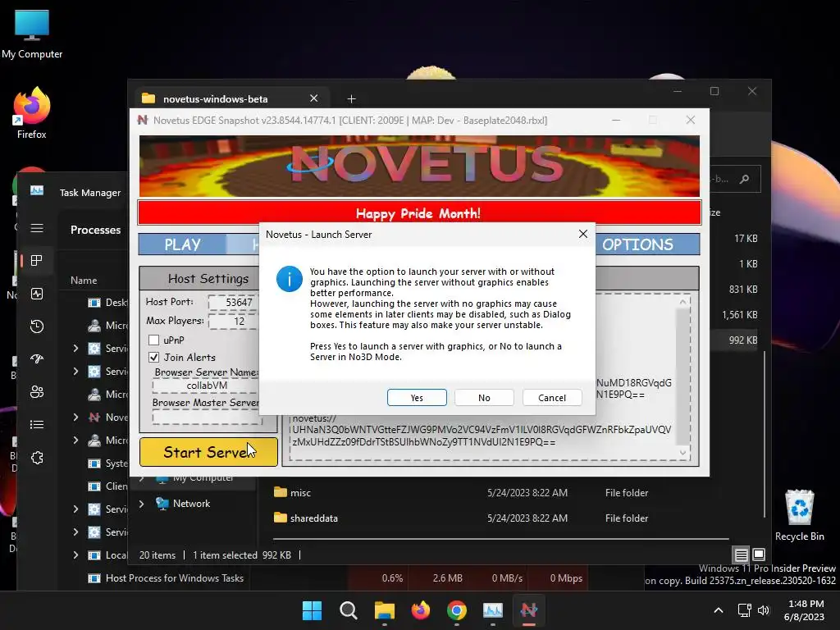Choose No to launch in No3D mode

[484, 398]
